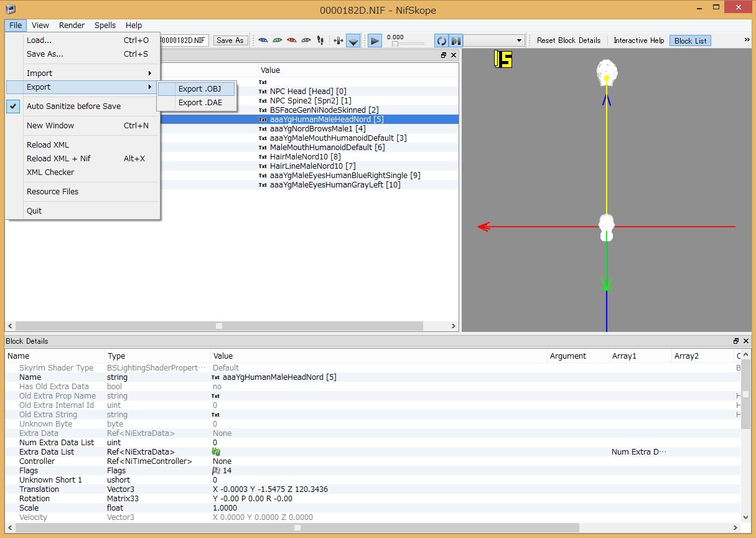The height and width of the screenshot is (538, 756).
Task: Click the animation play button
Action: (375, 40)
